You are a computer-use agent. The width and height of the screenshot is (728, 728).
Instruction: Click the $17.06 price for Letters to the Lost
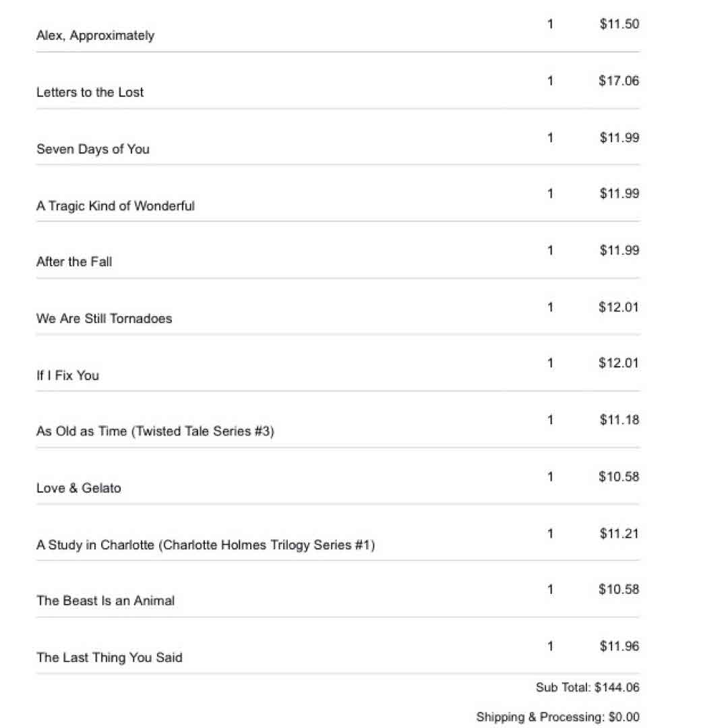click(619, 81)
